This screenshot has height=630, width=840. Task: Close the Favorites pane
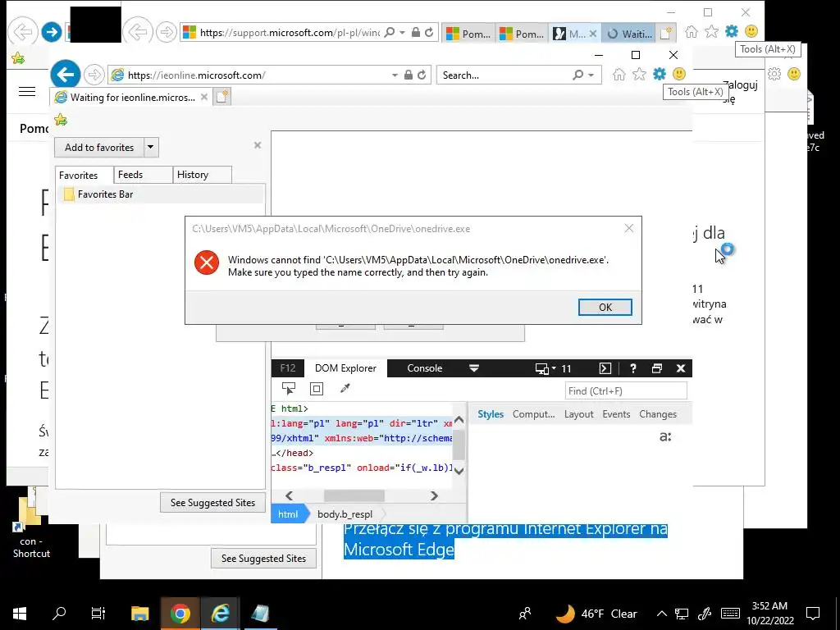(257, 145)
